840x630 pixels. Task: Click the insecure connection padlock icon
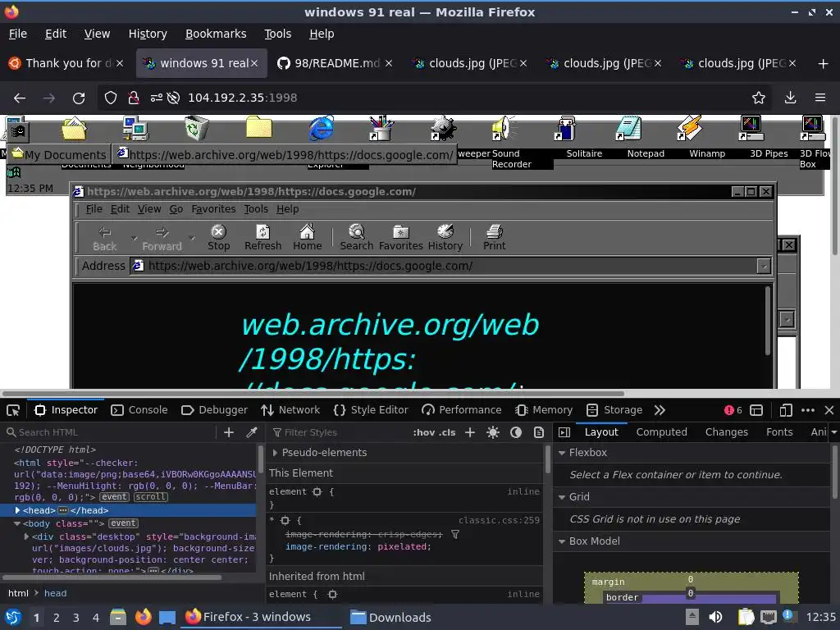point(134,98)
